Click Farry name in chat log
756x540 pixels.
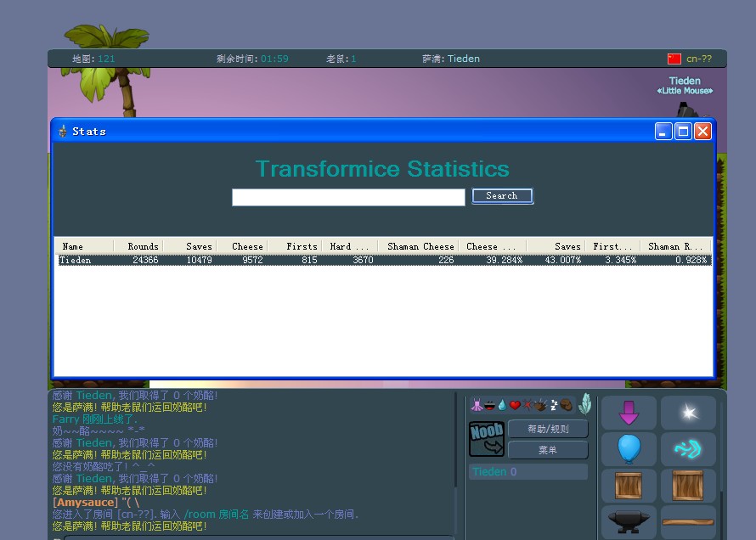click(x=65, y=419)
